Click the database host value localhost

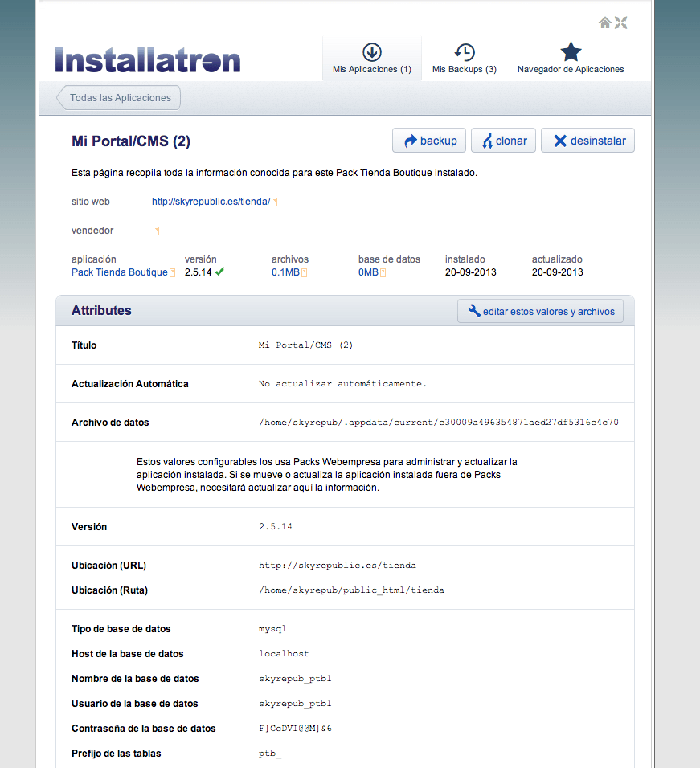pyautogui.click(x=284, y=654)
